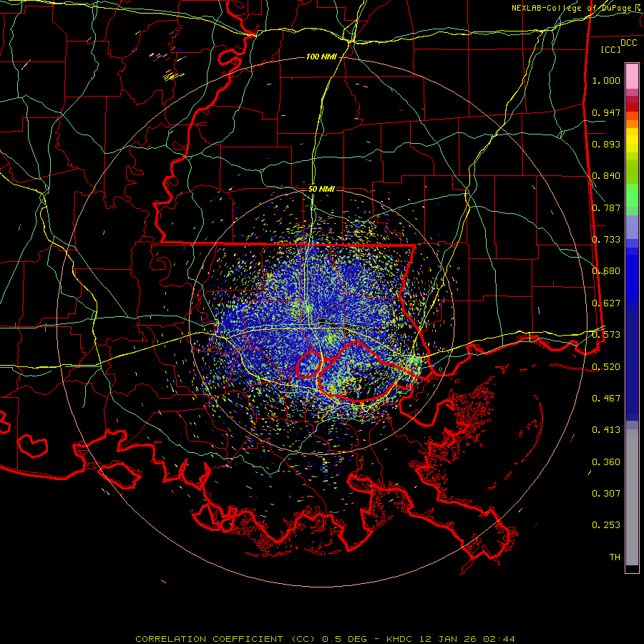644x644 pixels.
Task: Click the 0.307 color scale value
Action: pos(606,494)
